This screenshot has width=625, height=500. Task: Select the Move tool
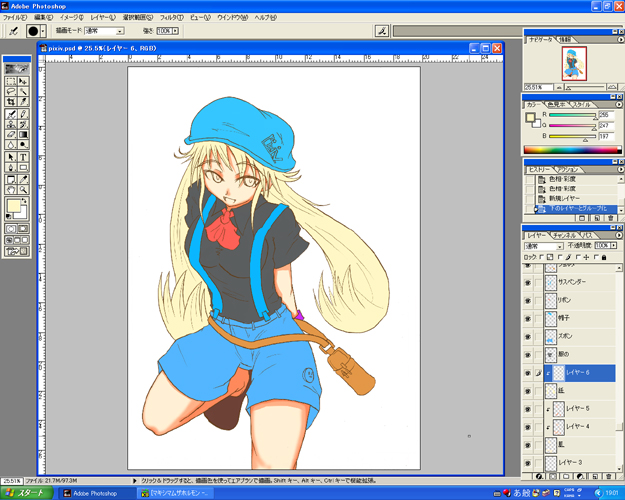pyautogui.click(x=24, y=80)
